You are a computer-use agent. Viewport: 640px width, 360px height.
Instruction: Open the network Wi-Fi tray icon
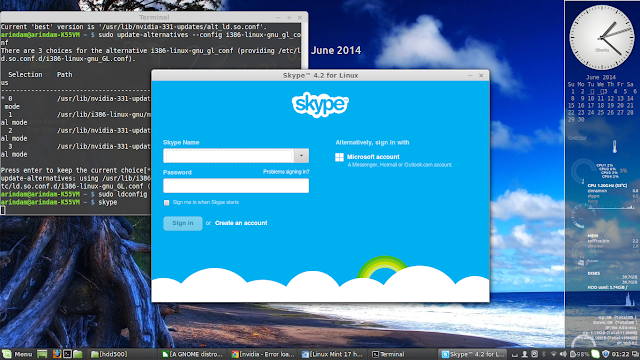[554, 354]
